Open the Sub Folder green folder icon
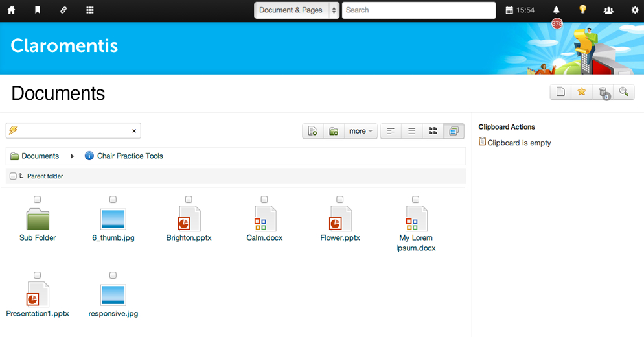 tap(38, 218)
